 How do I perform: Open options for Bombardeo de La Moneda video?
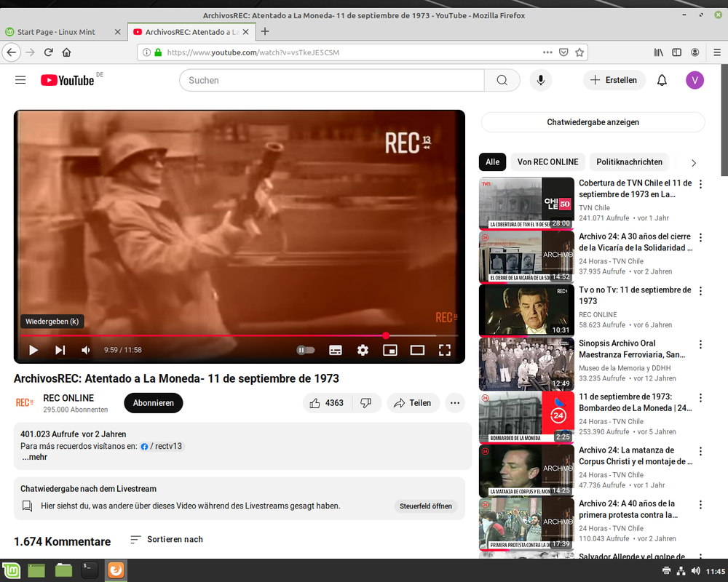click(700, 398)
